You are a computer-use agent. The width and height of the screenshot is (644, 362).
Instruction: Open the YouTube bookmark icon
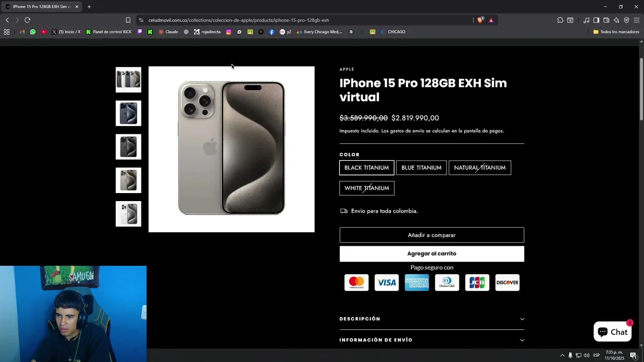44,32
